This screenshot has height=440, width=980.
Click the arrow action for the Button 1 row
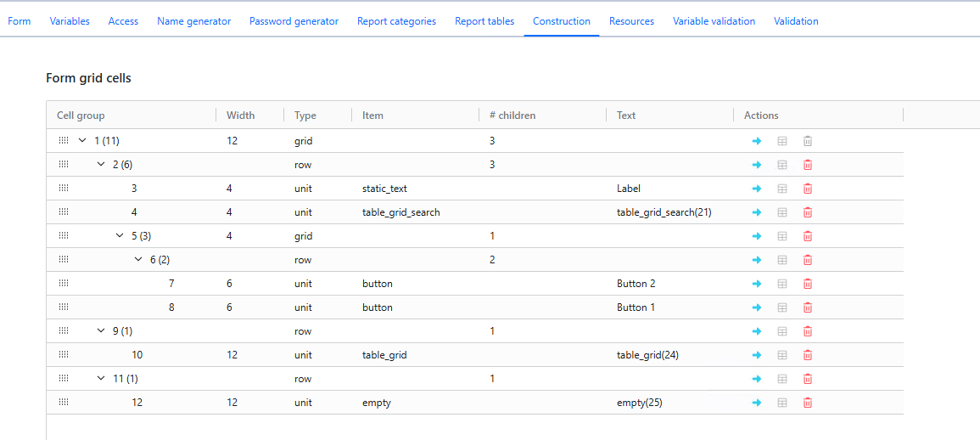click(x=756, y=307)
